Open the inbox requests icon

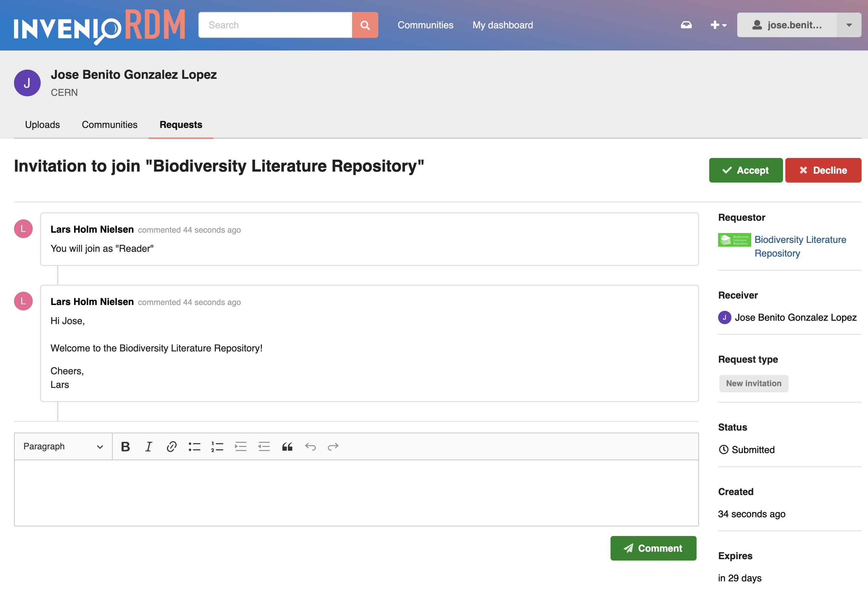pyautogui.click(x=686, y=25)
